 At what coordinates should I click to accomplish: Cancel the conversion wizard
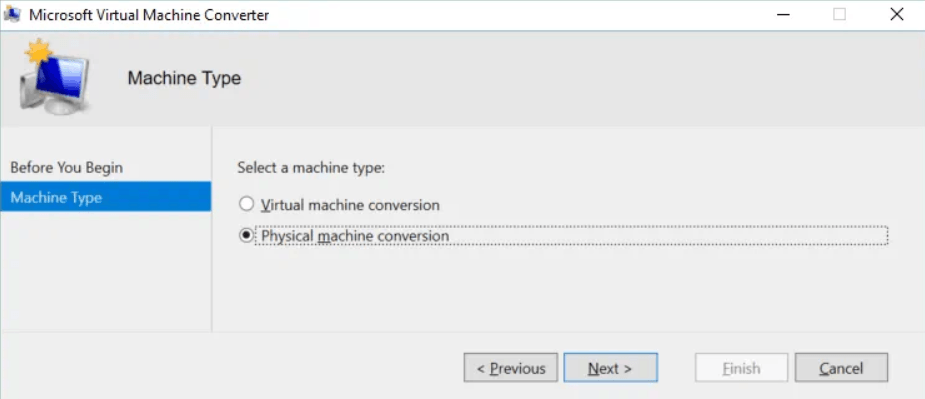point(841,368)
